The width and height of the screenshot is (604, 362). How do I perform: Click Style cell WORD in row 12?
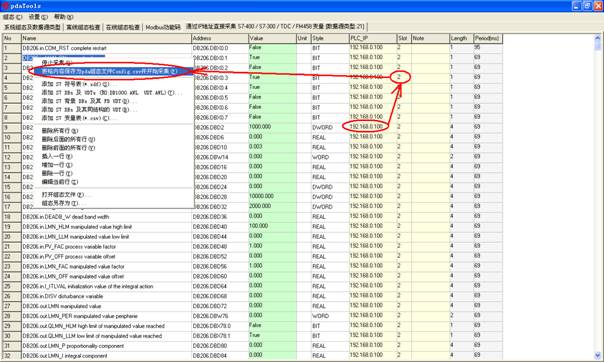tap(330, 157)
